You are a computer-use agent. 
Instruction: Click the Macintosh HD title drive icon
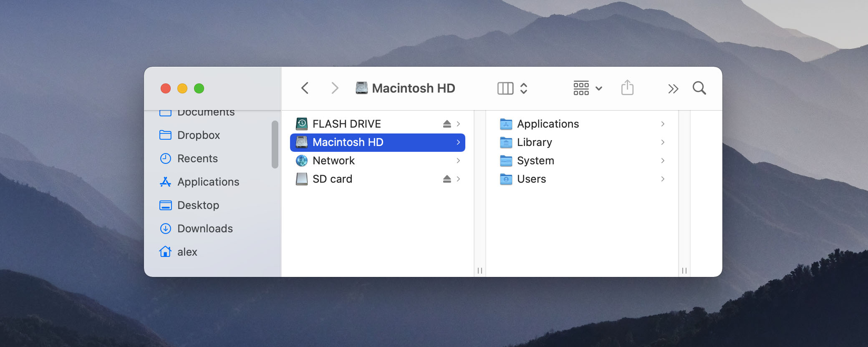361,88
